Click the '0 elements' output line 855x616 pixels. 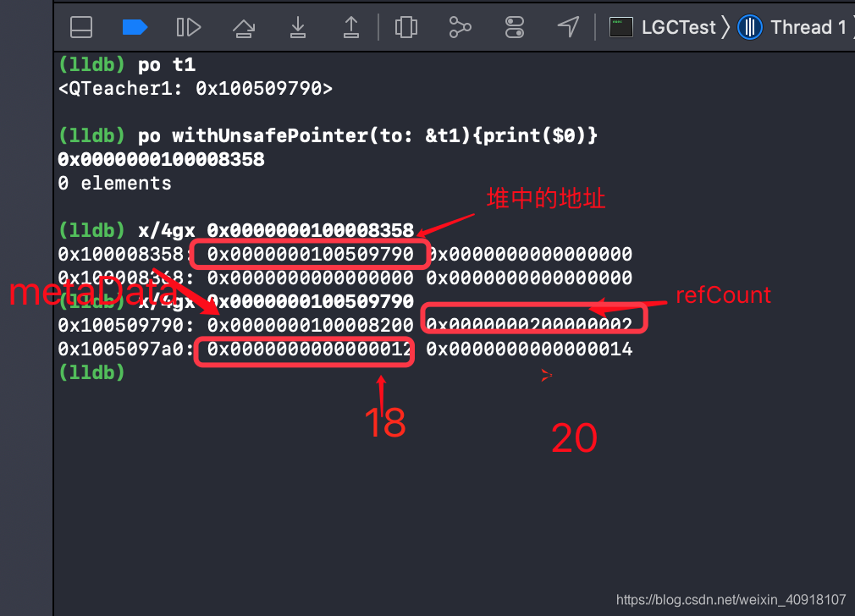point(114,183)
